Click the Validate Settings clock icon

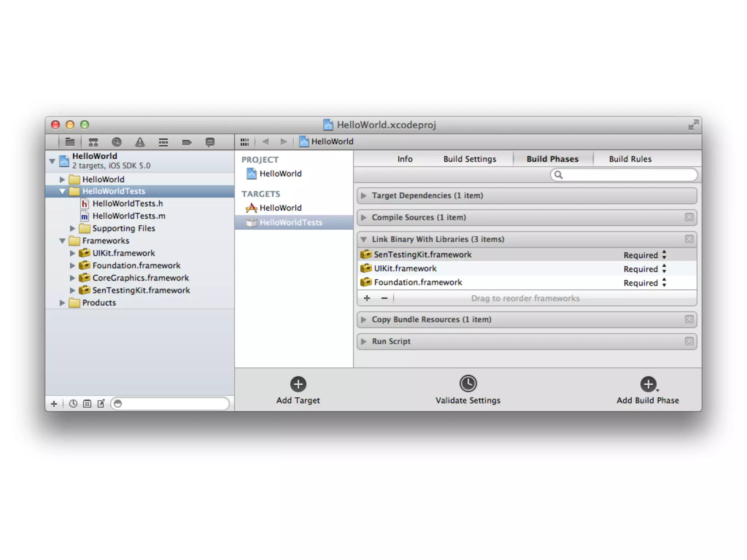coord(468,384)
